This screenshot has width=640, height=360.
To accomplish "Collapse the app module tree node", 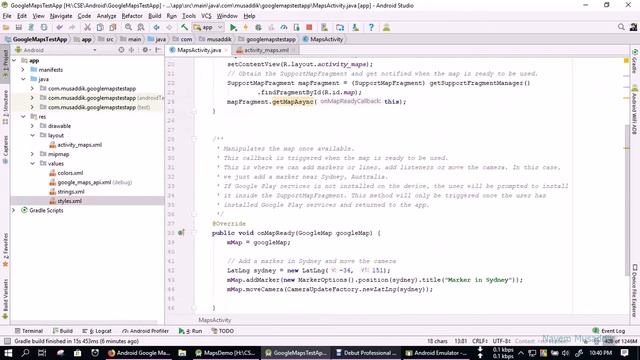I will (14, 60).
